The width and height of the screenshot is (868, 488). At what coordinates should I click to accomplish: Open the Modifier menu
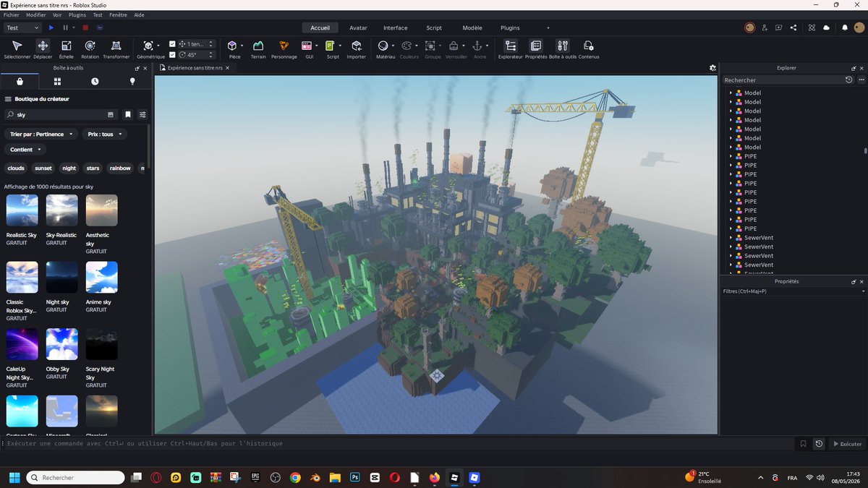click(35, 14)
